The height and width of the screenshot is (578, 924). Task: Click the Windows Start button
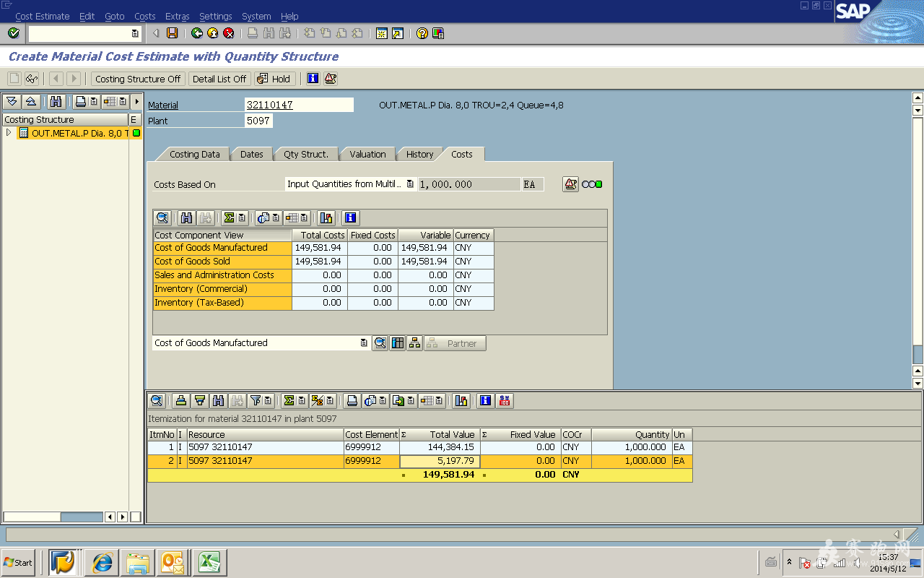[x=18, y=562]
